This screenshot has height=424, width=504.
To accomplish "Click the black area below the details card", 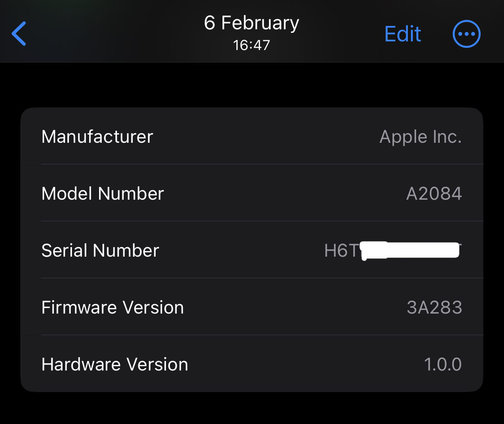I will 252,409.
